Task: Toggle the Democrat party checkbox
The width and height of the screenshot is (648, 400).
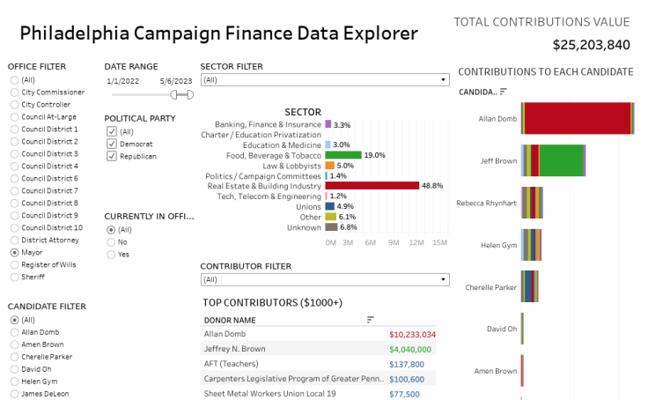Action: (x=110, y=143)
